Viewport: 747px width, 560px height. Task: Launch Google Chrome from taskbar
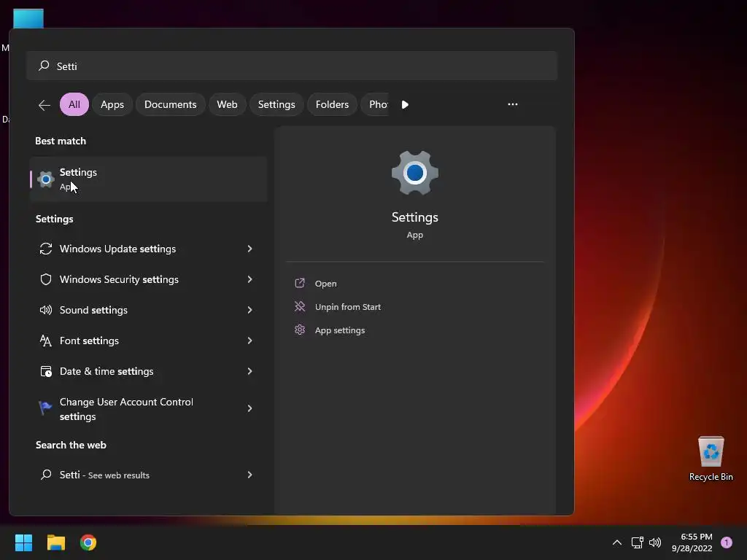tap(88, 542)
